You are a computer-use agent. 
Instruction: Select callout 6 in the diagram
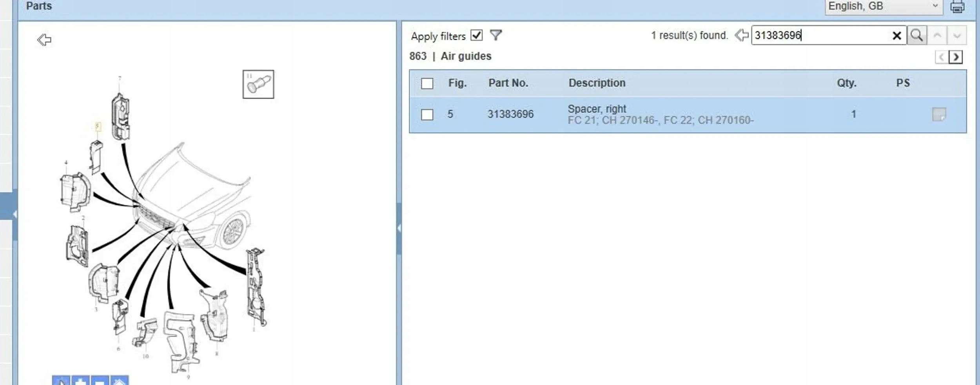point(118,349)
